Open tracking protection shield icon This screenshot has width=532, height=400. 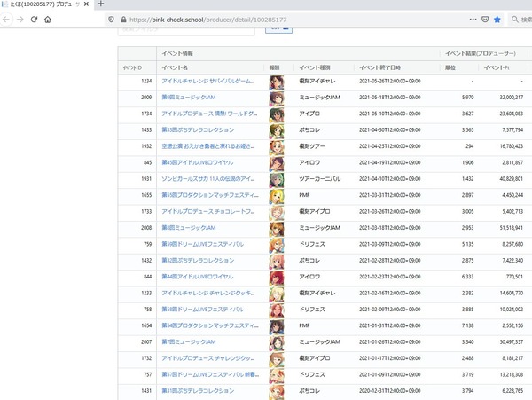[111, 20]
